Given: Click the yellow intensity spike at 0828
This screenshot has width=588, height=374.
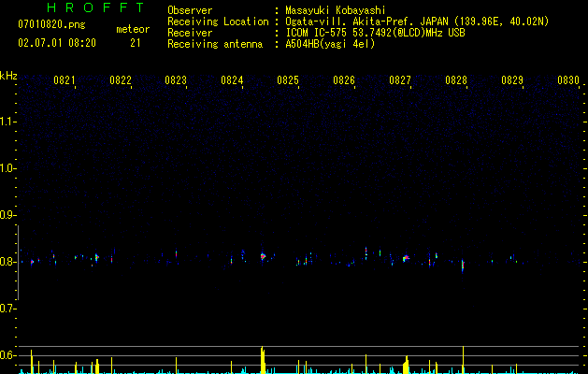Looking at the screenshot, I should [x=463, y=360].
